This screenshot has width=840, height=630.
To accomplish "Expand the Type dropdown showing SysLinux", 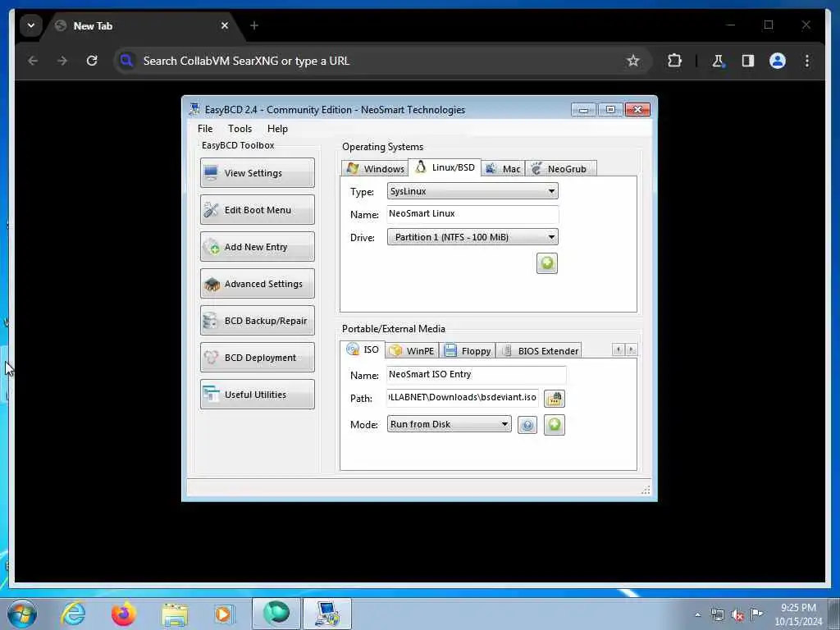I will click(472, 191).
